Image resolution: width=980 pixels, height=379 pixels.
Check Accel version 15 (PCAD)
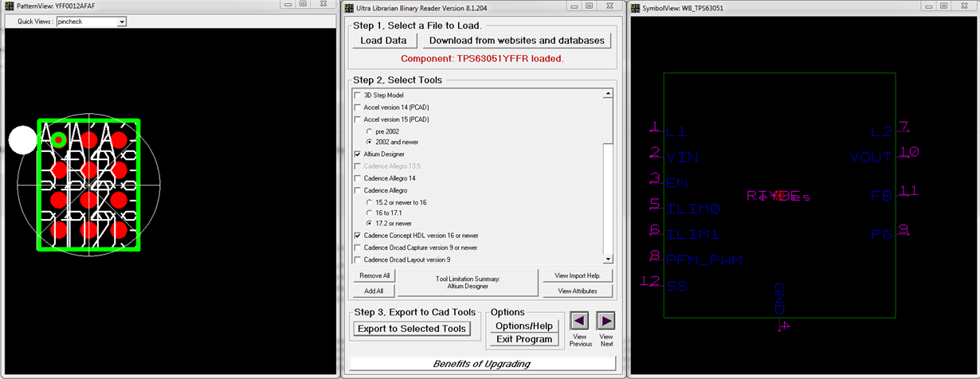(357, 119)
